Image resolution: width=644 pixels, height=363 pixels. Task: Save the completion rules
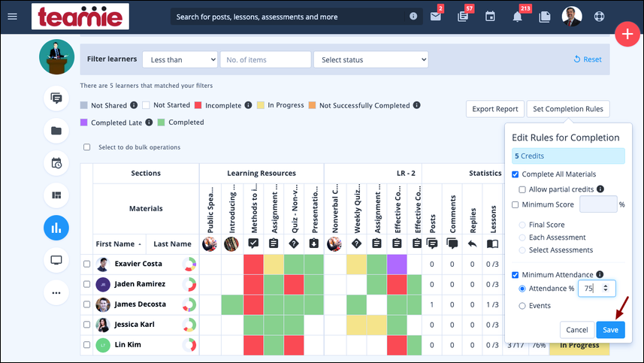pos(610,330)
